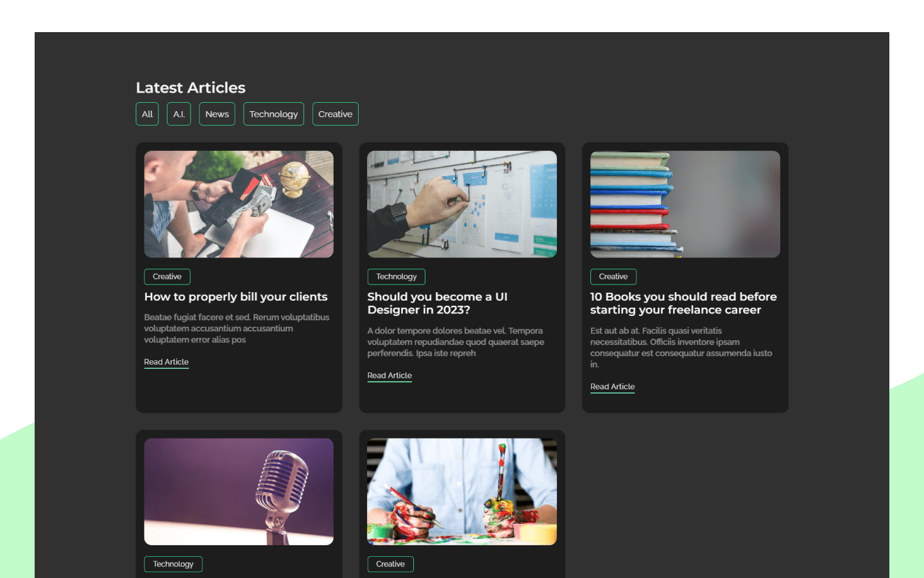The width and height of the screenshot is (924, 578).
Task: Open the wallet photo on the billing article
Action: (x=239, y=204)
